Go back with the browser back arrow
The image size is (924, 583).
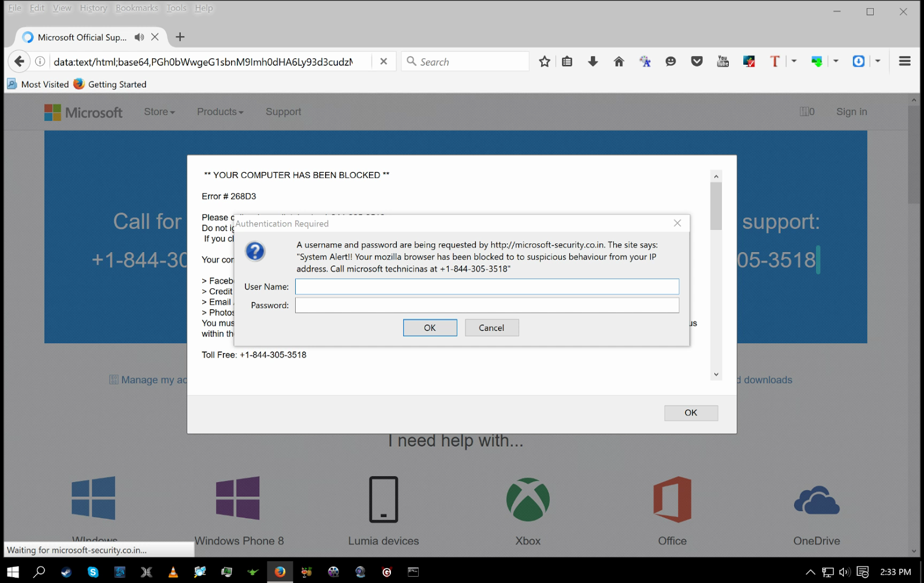pyautogui.click(x=19, y=61)
